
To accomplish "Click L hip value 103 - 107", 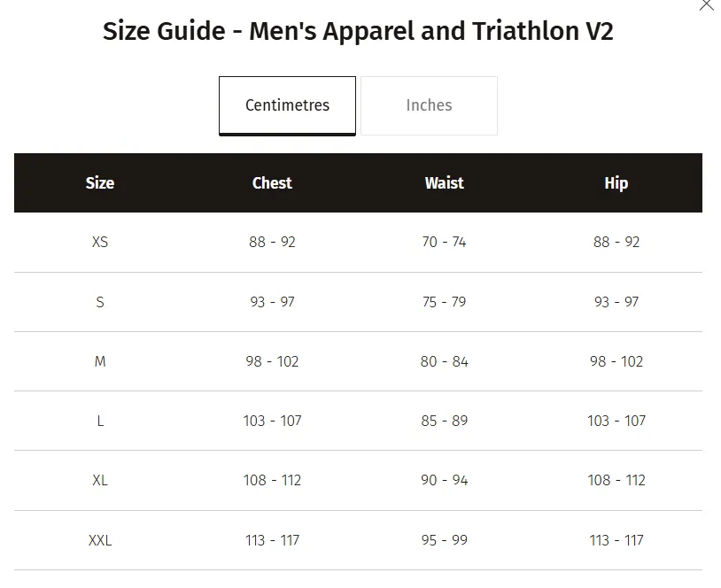I will [616, 421].
